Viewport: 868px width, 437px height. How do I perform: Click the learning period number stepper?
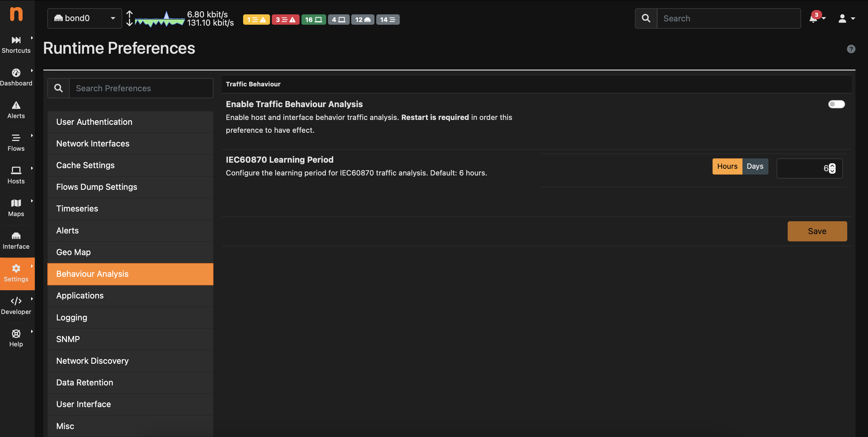(832, 168)
